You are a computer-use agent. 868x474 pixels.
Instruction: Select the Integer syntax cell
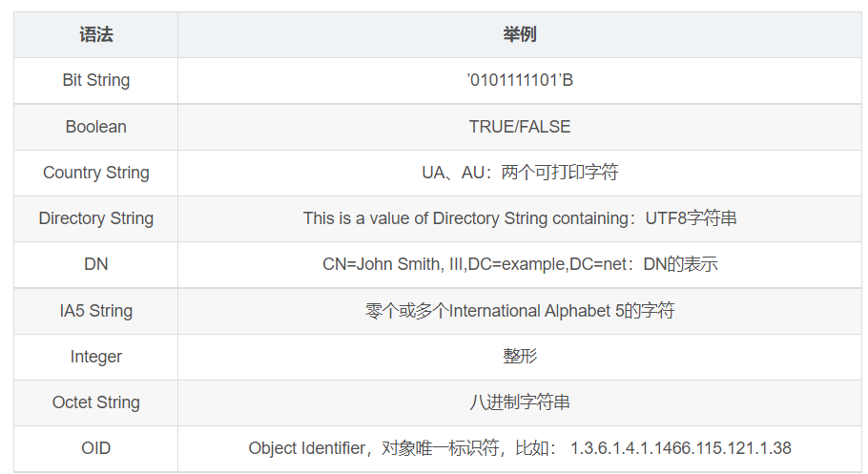click(x=95, y=357)
